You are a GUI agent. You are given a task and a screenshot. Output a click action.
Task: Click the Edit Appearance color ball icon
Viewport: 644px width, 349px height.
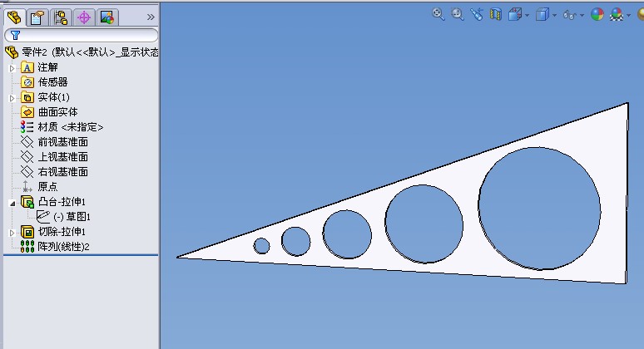click(597, 15)
